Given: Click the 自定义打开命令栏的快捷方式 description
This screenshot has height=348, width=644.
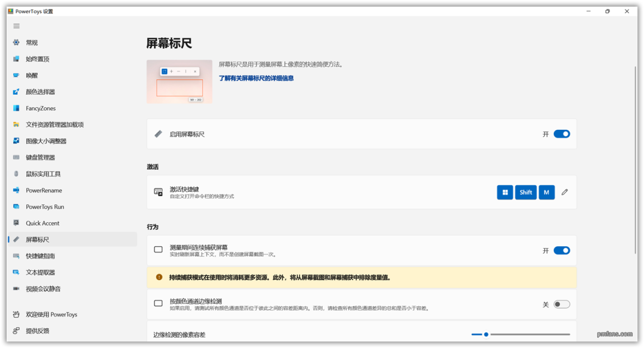Looking at the screenshot, I should 202,197.
